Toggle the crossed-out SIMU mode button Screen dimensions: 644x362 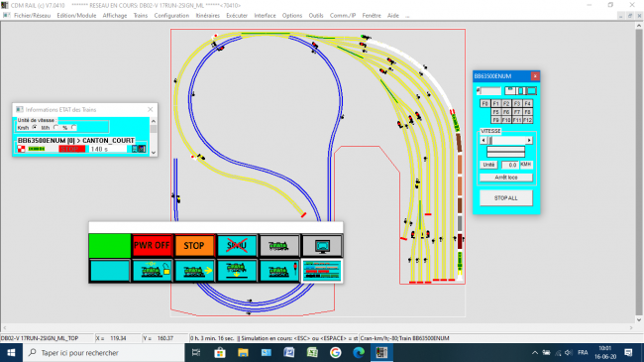point(237,246)
